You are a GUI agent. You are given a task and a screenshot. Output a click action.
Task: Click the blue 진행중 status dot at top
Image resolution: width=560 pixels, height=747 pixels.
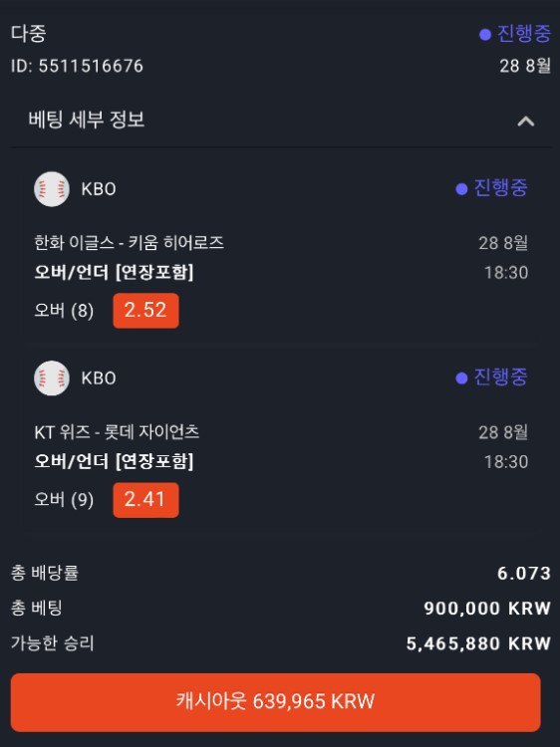click(x=485, y=34)
